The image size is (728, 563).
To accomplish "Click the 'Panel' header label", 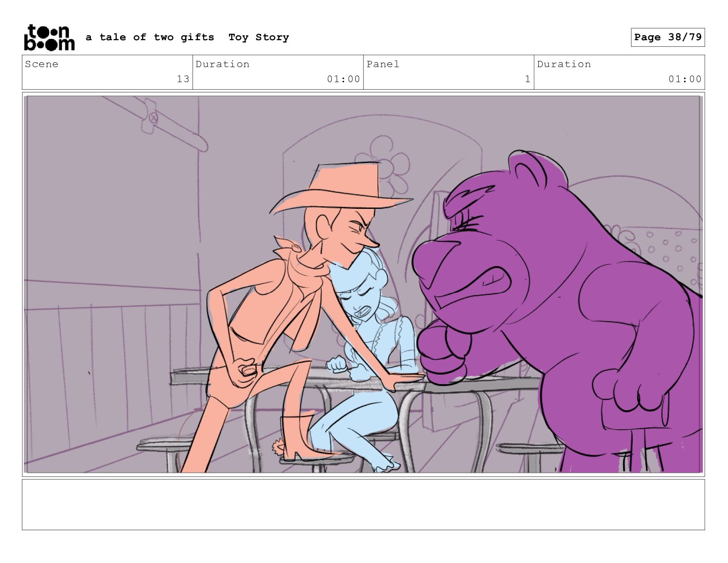I will (383, 64).
